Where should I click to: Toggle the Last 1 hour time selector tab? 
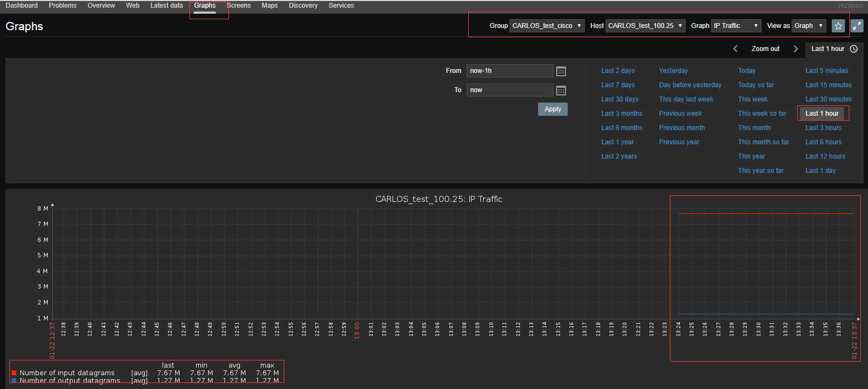tap(834, 49)
